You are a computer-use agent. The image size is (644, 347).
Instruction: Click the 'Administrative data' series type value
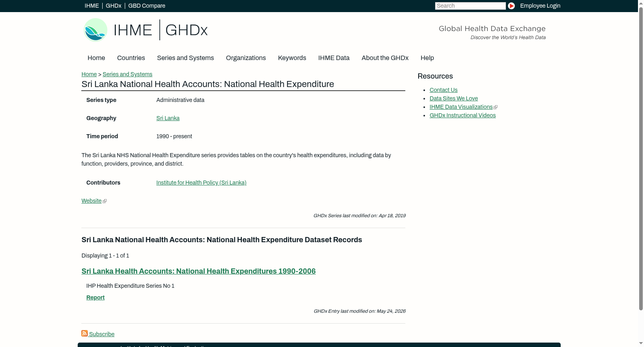(x=180, y=100)
